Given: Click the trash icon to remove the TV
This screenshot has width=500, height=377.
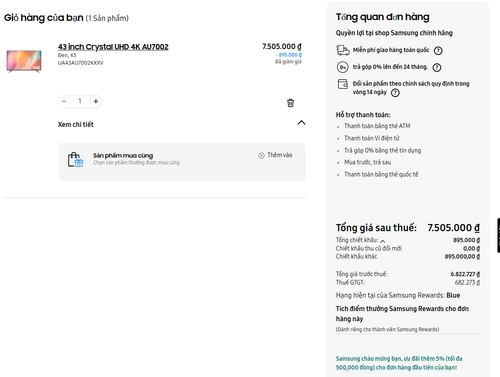Looking at the screenshot, I should pos(290,103).
